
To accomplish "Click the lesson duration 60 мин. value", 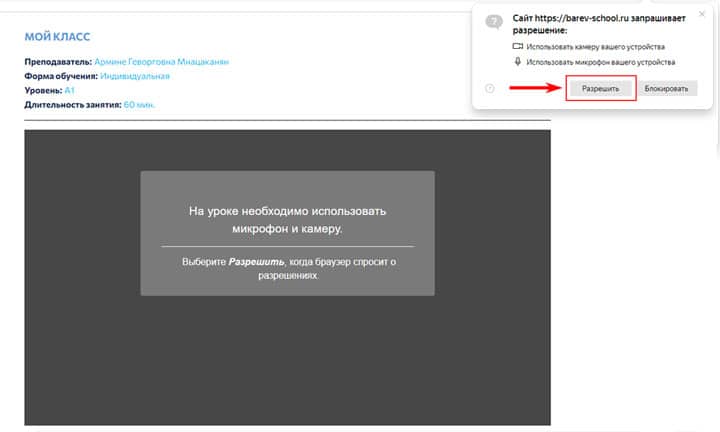I will 139,105.
